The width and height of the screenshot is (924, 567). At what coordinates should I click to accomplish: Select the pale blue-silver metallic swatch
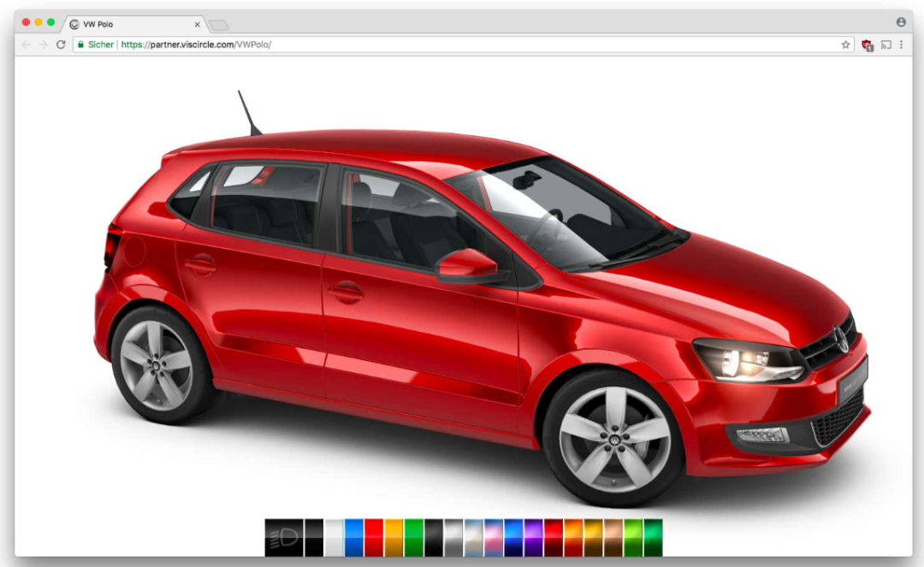474,537
